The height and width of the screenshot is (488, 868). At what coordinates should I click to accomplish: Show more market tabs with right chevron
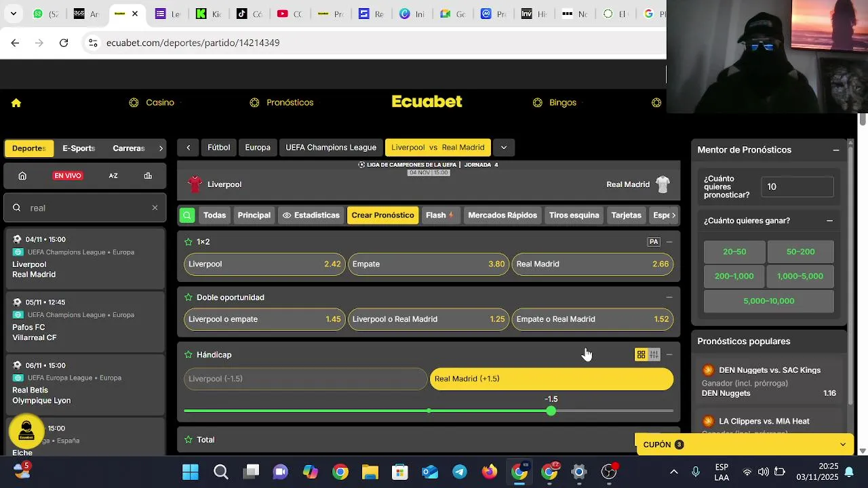click(x=673, y=216)
